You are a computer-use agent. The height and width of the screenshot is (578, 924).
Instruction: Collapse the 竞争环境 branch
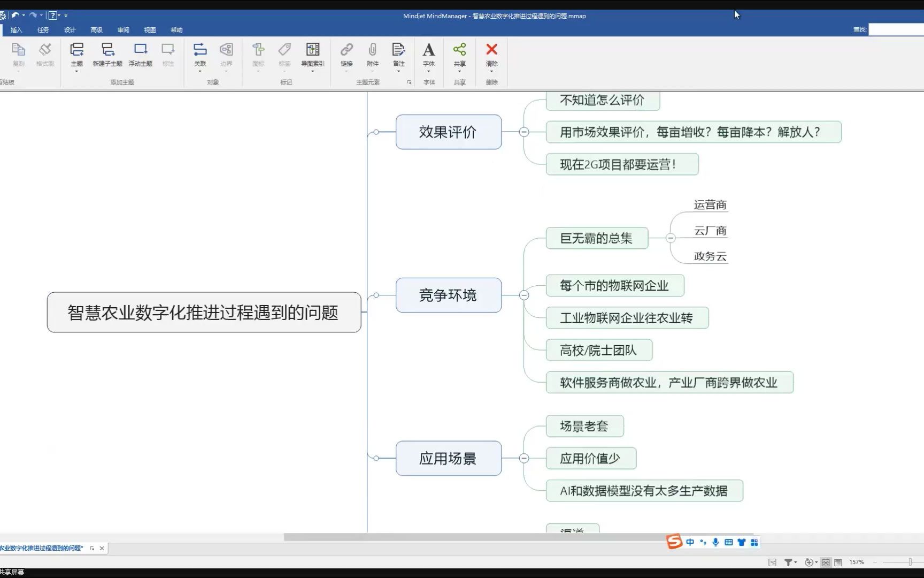[x=524, y=295]
